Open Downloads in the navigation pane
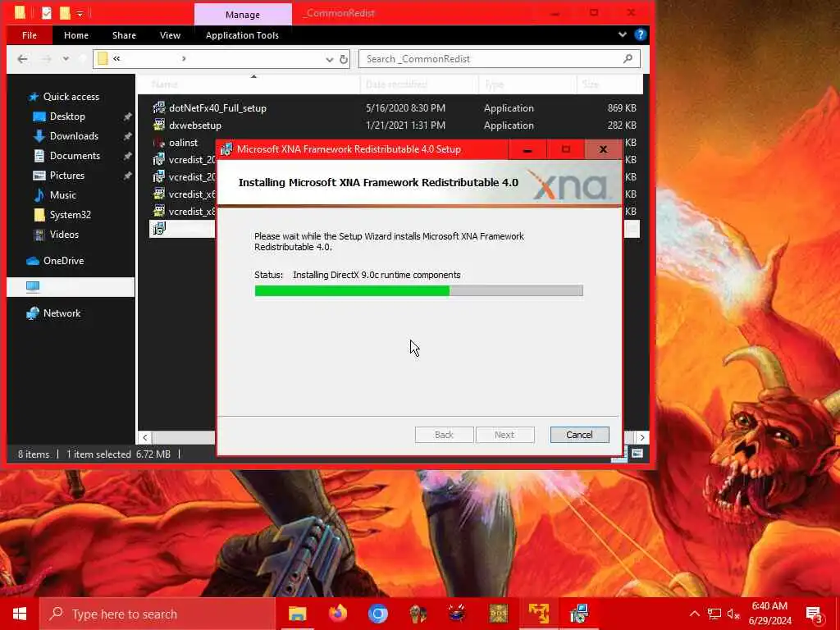The image size is (840, 630). coord(74,136)
